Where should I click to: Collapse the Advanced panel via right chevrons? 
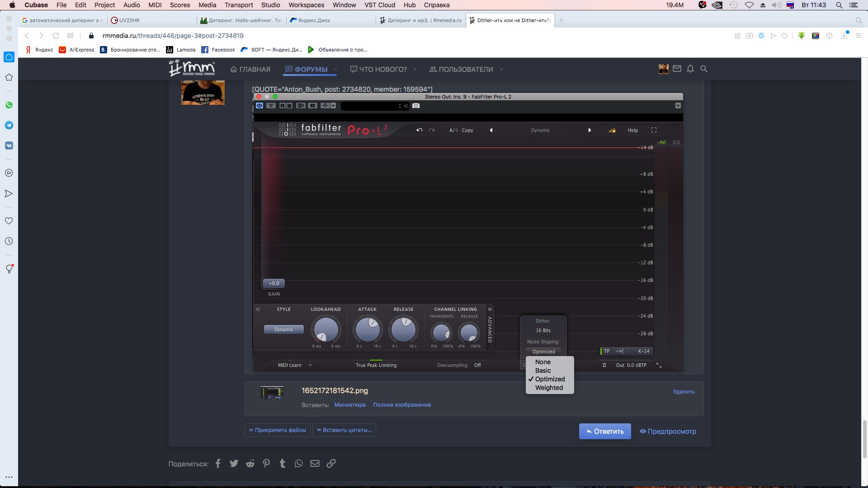click(x=490, y=310)
